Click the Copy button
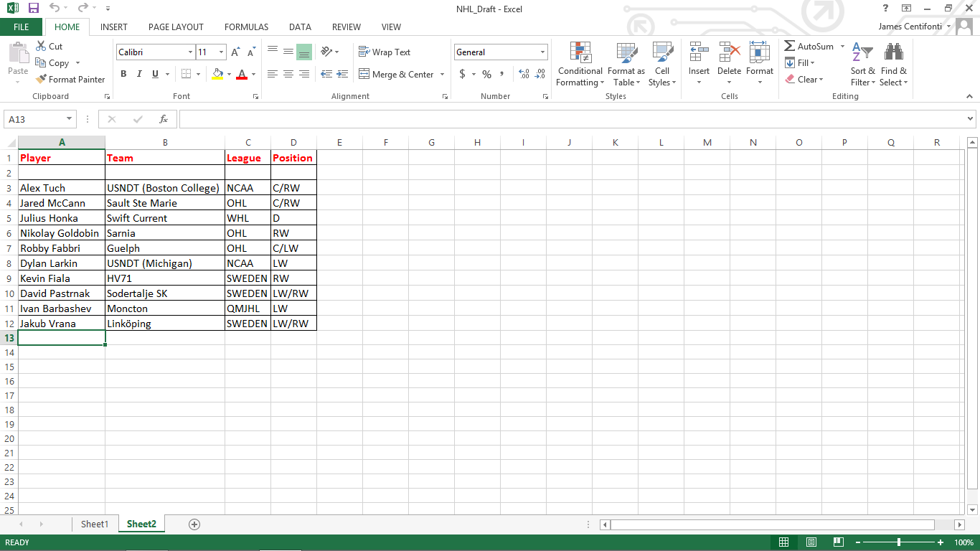The image size is (980, 551). click(x=52, y=63)
